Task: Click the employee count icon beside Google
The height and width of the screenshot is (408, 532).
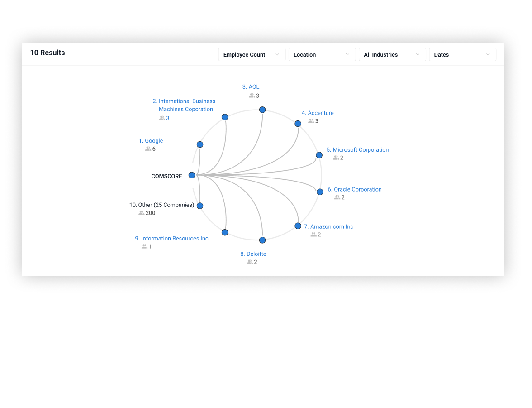Action: pyautogui.click(x=147, y=149)
